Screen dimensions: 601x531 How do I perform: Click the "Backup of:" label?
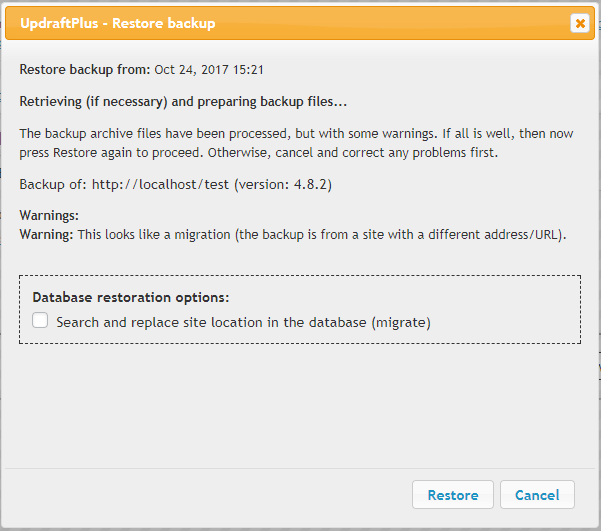(x=53, y=185)
